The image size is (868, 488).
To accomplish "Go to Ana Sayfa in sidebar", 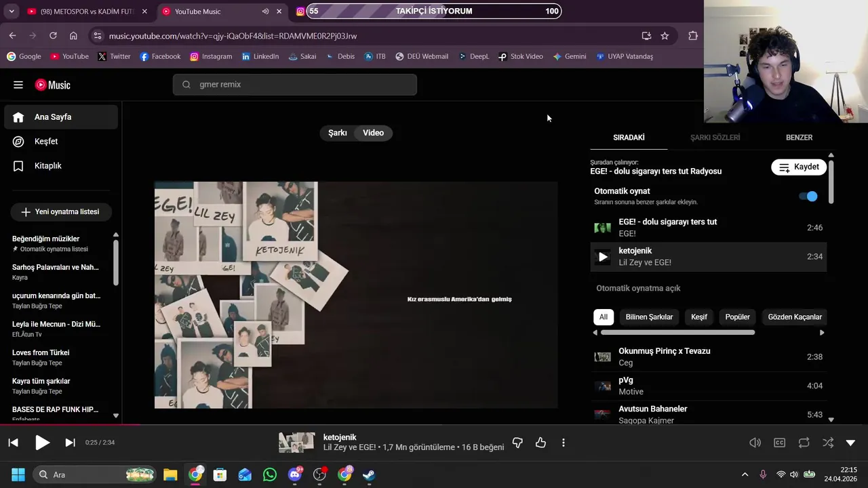I will pos(61,117).
